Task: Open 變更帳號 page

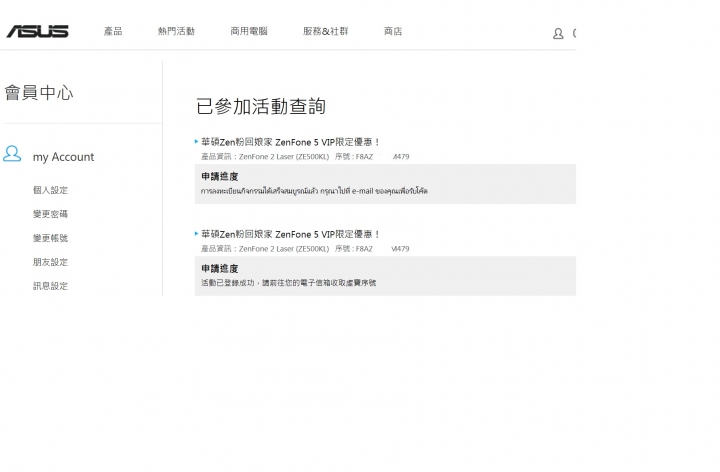Action: 51,238
